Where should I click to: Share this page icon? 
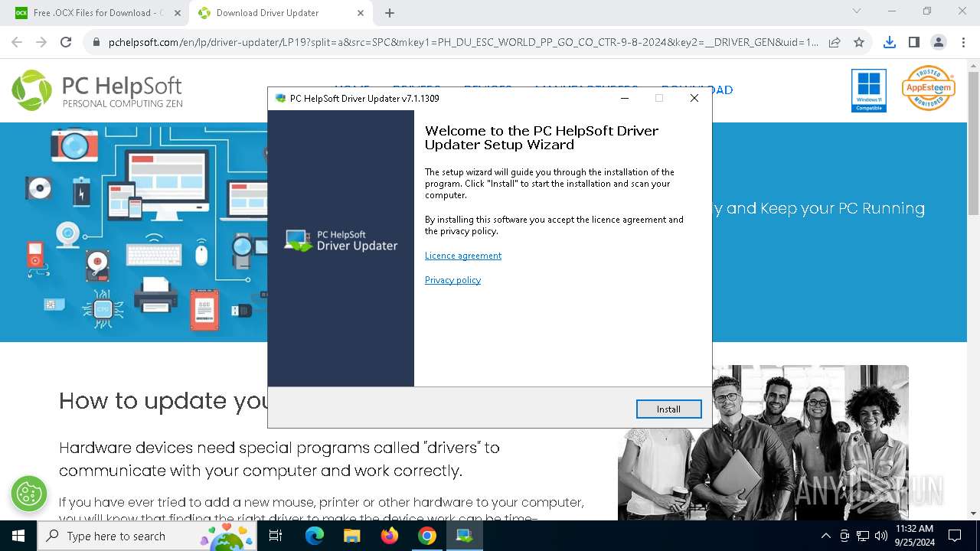point(835,43)
